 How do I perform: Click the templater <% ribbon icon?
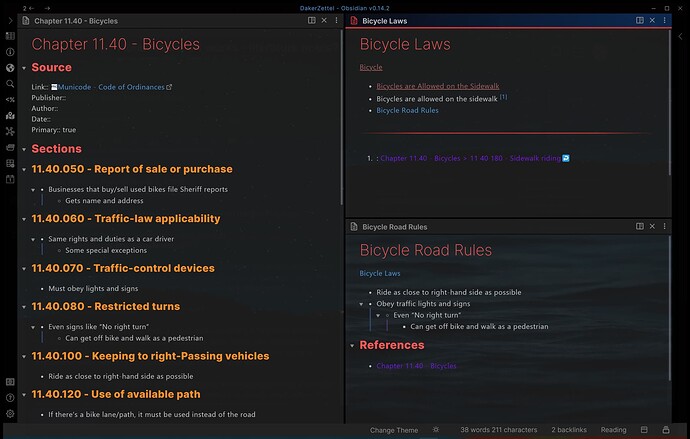pyautogui.click(x=10, y=99)
